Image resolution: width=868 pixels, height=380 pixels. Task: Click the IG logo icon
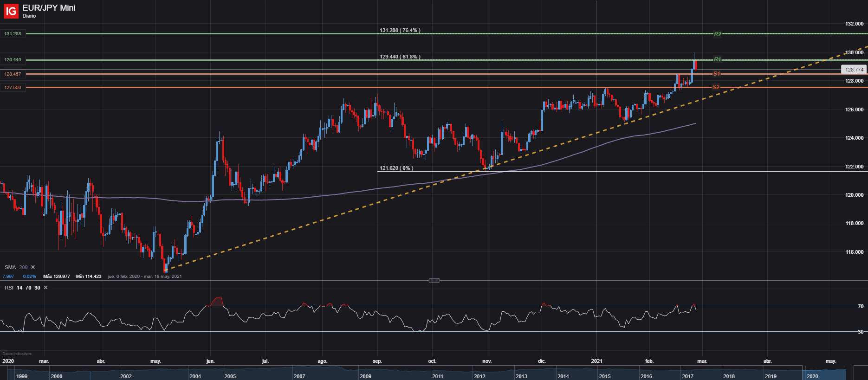[x=11, y=11]
